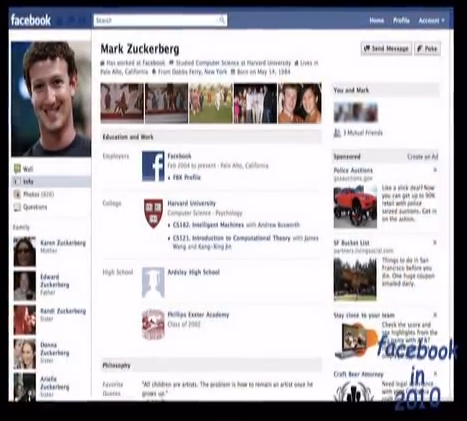Click the Send Message button
467x421 pixels.
[386, 49]
